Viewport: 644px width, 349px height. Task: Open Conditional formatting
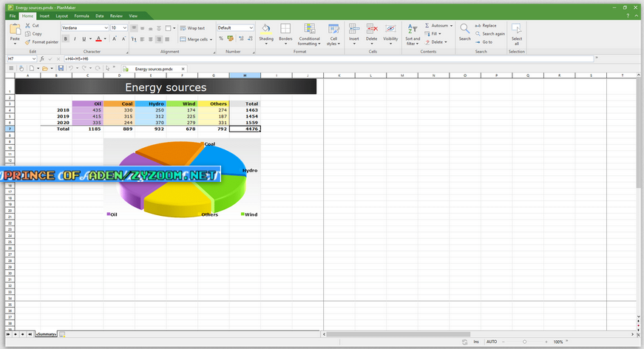(x=310, y=29)
